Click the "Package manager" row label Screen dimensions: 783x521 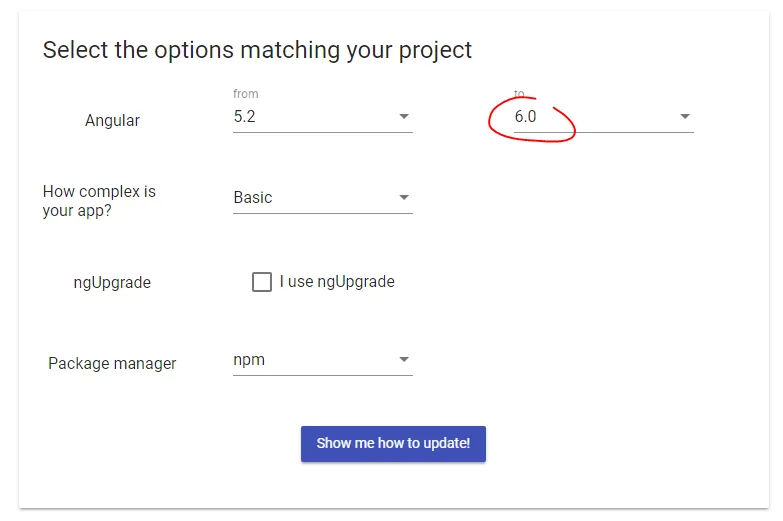pos(112,364)
